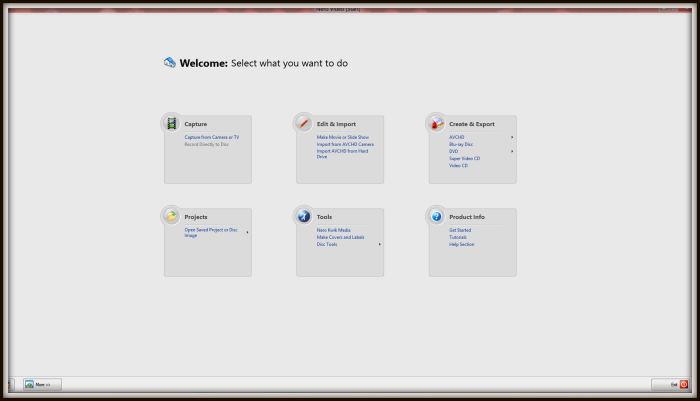
Task: Choose Super Video CD
Action: (464, 159)
